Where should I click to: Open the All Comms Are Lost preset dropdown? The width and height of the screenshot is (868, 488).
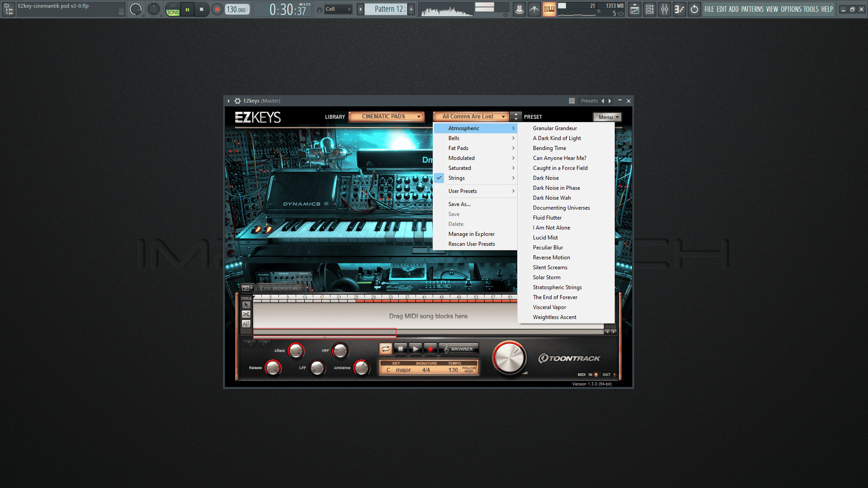tap(471, 117)
